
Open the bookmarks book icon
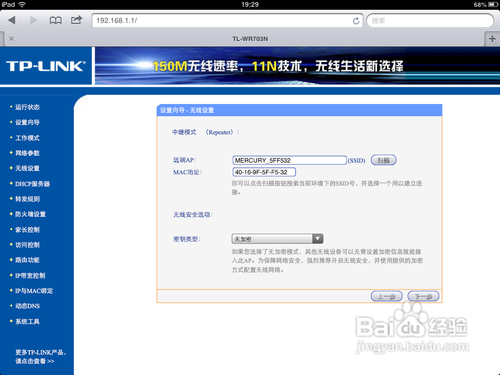55,21
